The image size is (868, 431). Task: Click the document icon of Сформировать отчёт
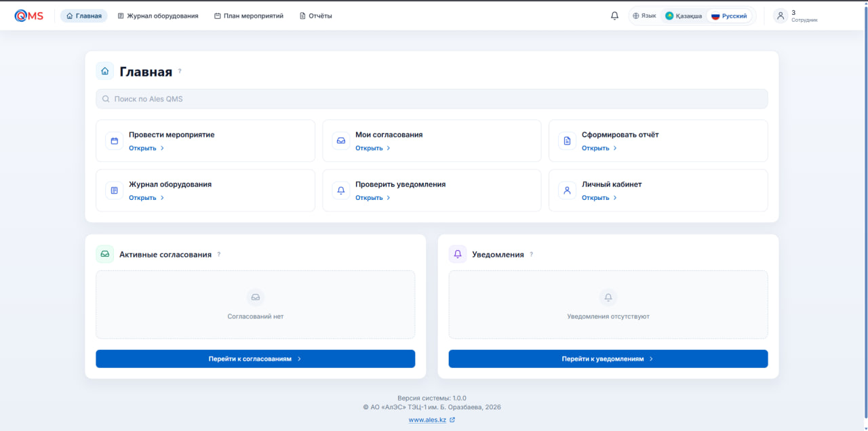[567, 141]
